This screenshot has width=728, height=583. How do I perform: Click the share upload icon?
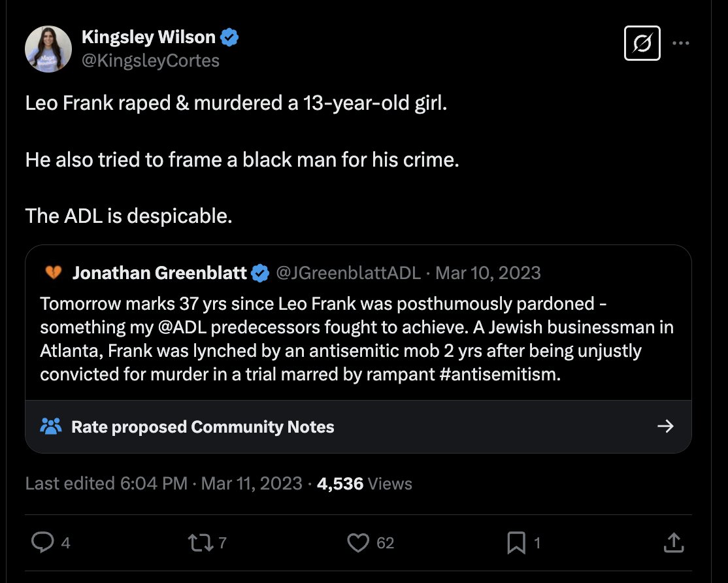click(674, 542)
